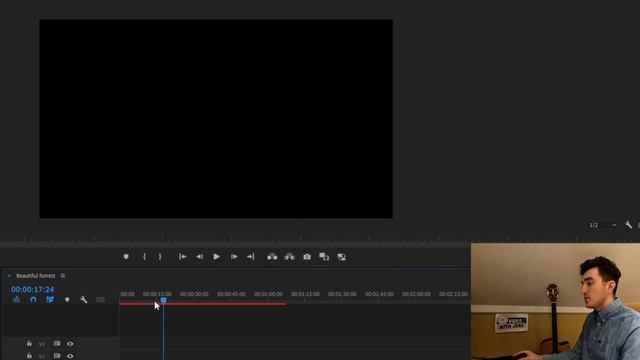Hide the bottom visible video track output
Screen dimensions: 640x360
70,356
